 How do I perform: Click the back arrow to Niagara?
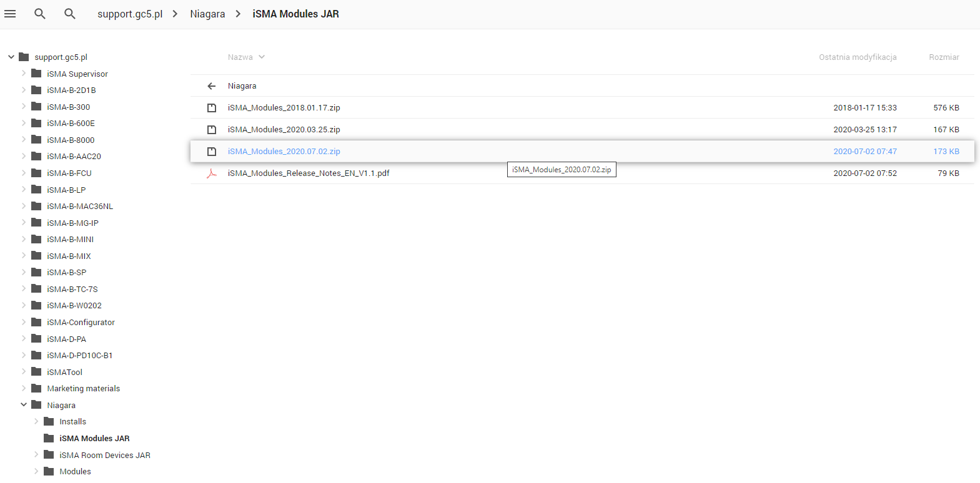tap(212, 86)
